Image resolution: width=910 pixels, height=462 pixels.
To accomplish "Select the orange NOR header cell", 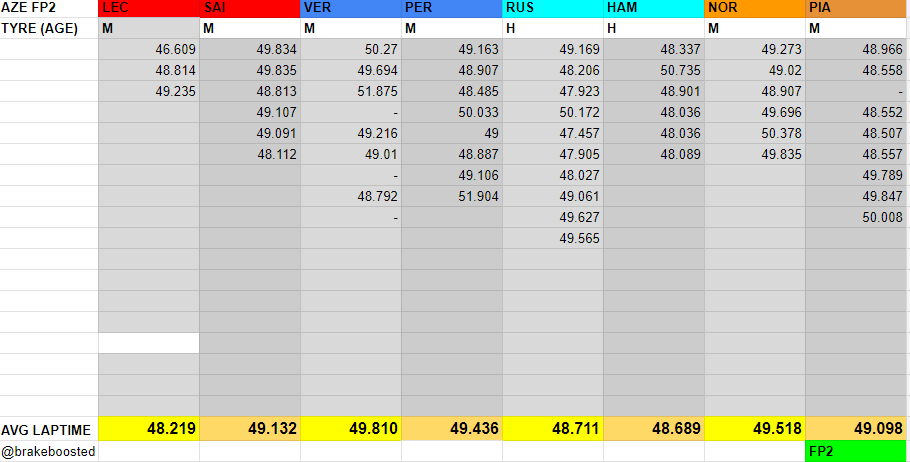I will click(x=755, y=8).
